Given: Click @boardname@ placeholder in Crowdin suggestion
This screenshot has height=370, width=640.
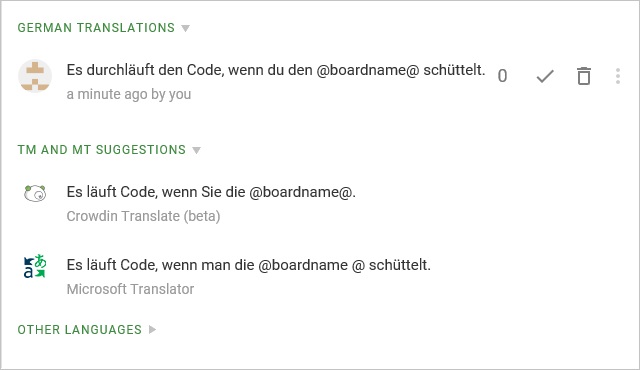Looking at the screenshot, I should (x=300, y=192).
